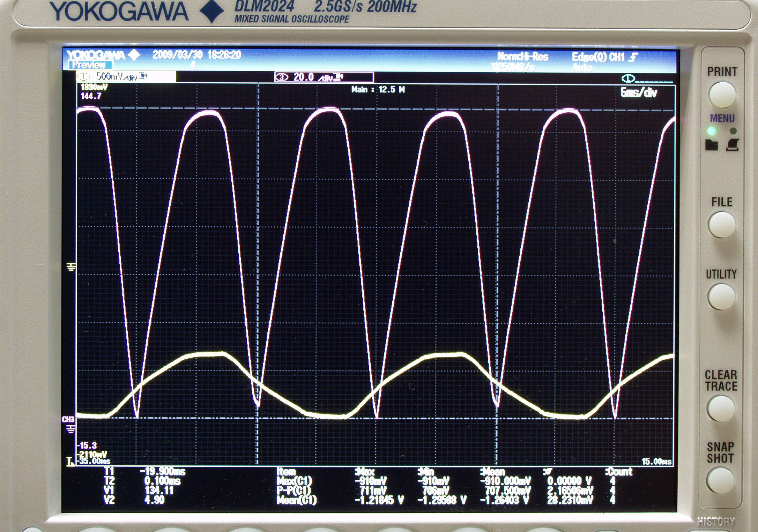The image size is (758, 532).
Task: Click the folder save-to-file icon
Action: (711, 144)
